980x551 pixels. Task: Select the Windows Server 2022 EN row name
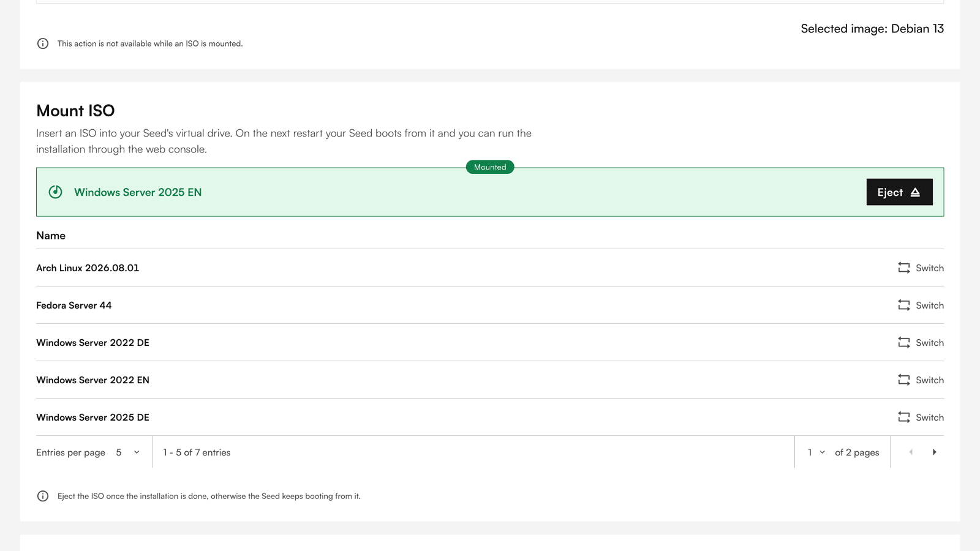click(92, 380)
